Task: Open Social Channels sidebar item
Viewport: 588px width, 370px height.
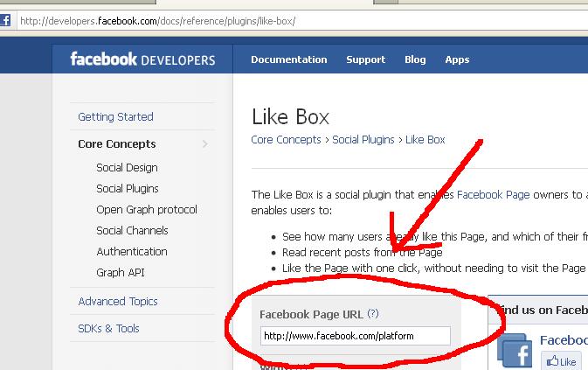Action: click(132, 230)
